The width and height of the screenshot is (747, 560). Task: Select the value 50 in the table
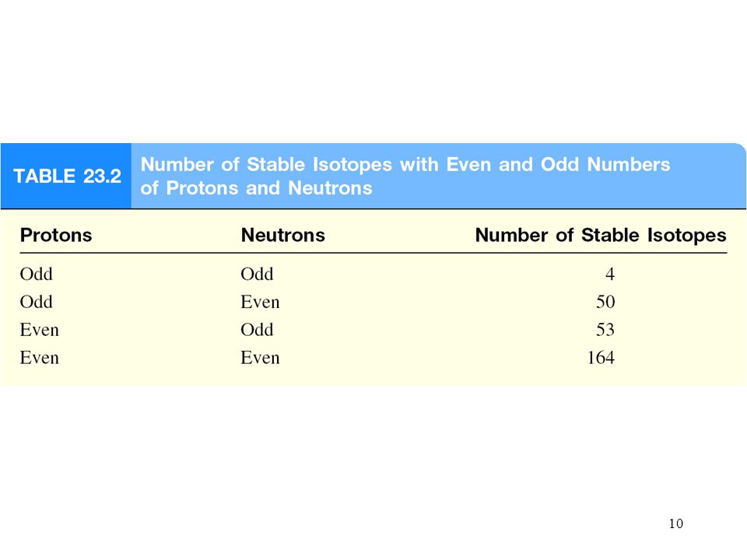pyautogui.click(x=605, y=302)
